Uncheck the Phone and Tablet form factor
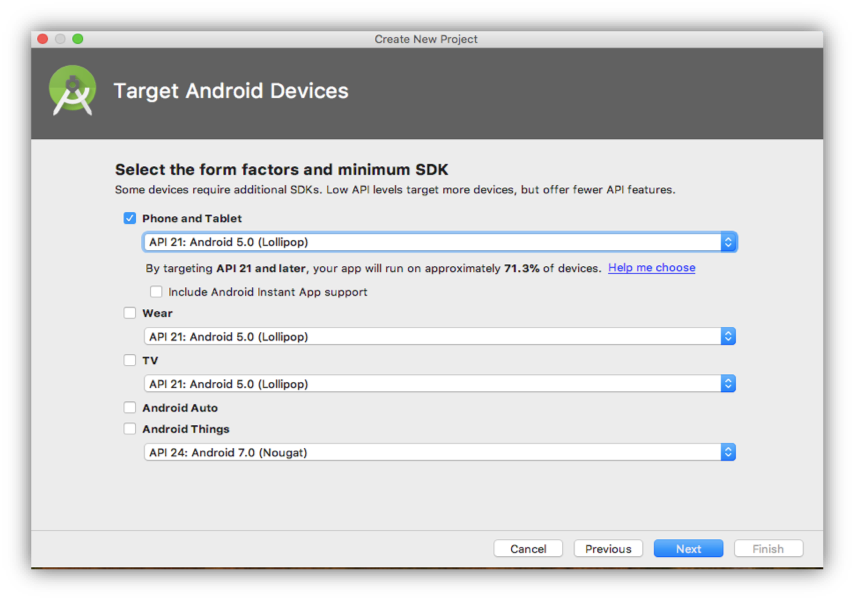The width and height of the screenshot is (854, 600). [130, 218]
